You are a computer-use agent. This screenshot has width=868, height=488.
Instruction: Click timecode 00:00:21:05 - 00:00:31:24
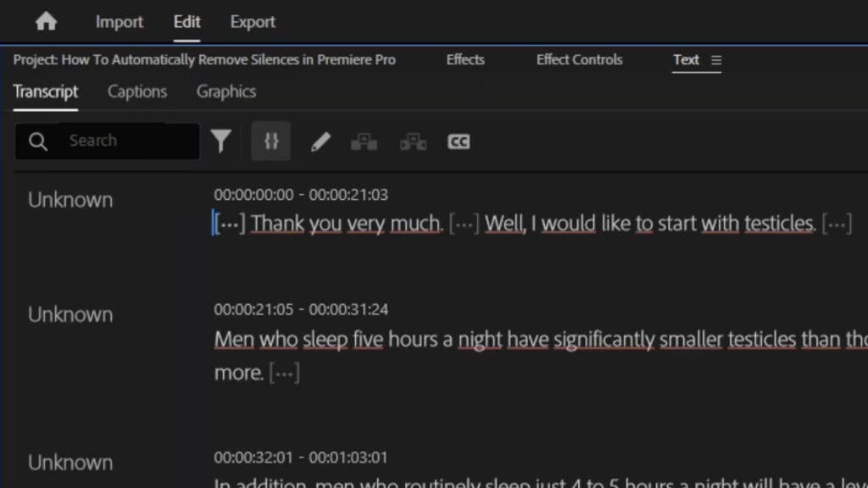click(x=301, y=309)
